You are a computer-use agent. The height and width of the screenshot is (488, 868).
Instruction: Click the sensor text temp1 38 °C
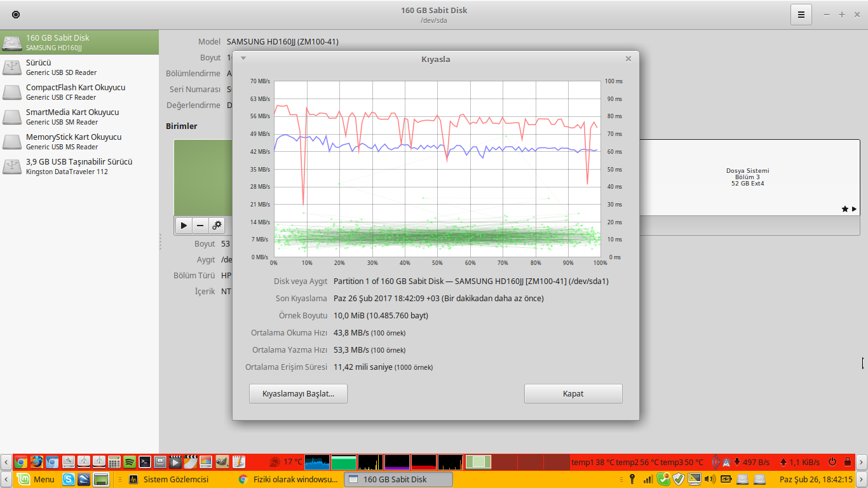[593, 462]
